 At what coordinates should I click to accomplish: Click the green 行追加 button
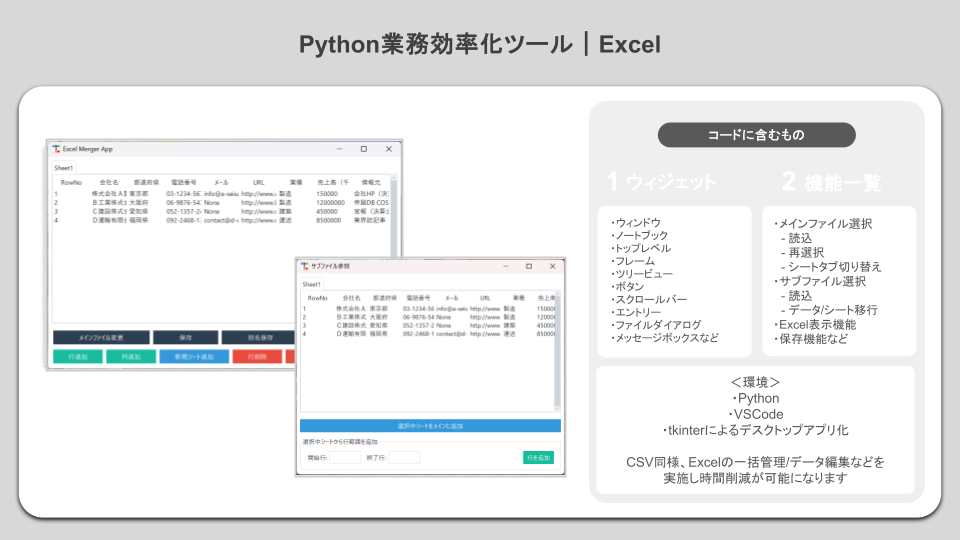click(x=78, y=356)
